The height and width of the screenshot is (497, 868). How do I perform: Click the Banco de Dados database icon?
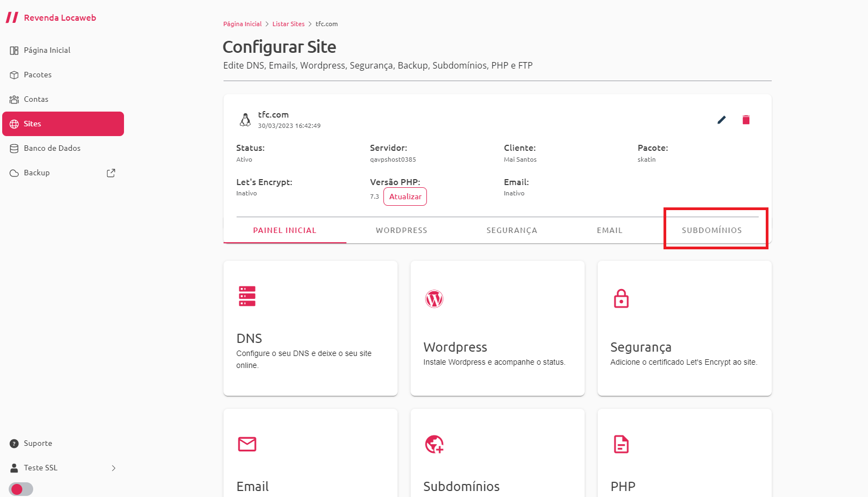(x=14, y=149)
